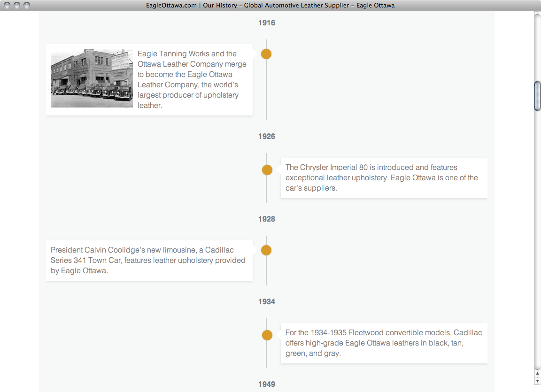Click the scrollbar down arrow
541x392 pixels.
[537, 381]
